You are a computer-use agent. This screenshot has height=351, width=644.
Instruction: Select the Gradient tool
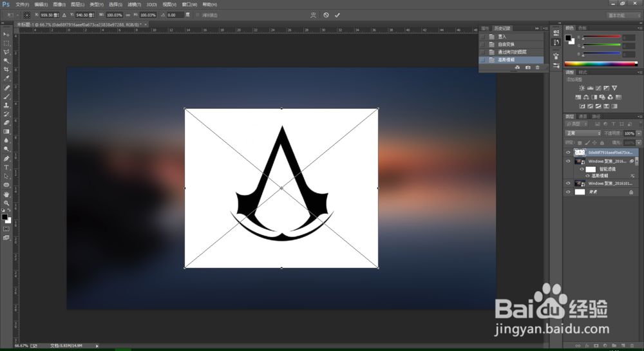pyautogui.click(x=6, y=132)
